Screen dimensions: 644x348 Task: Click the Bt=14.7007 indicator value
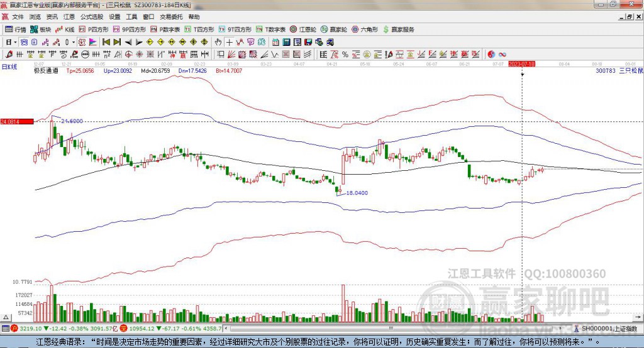coord(229,70)
